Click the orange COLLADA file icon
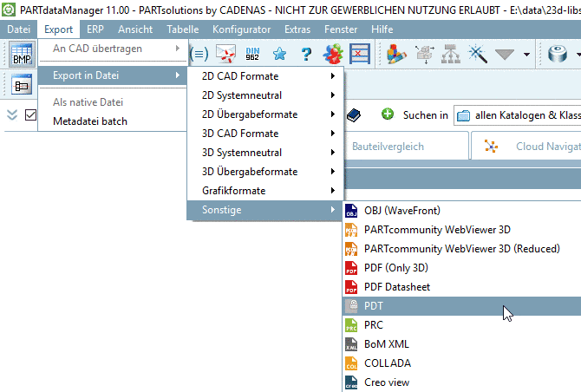 pyautogui.click(x=351, y=363)
